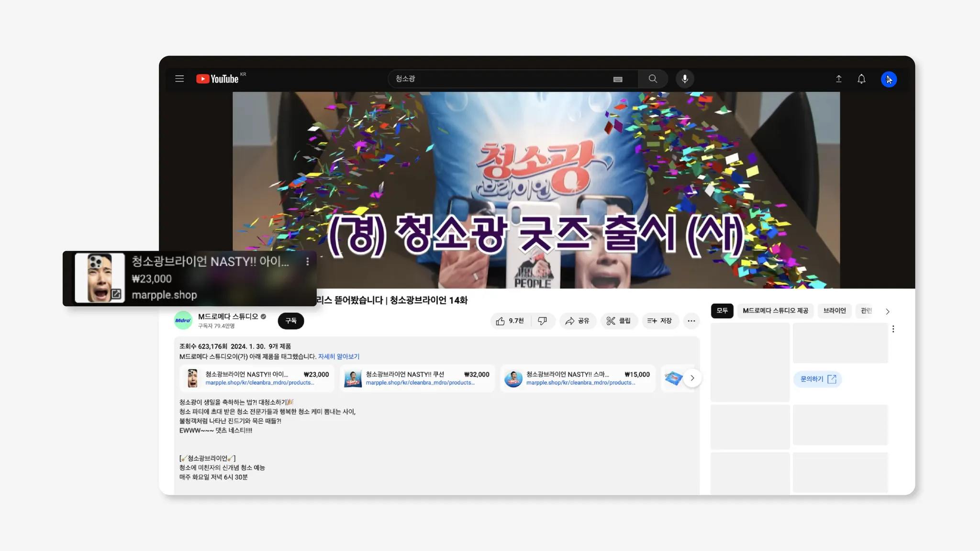Start voice search with the microphone
The height and width of the screenshot is (551, 980).
coord(685,79)
